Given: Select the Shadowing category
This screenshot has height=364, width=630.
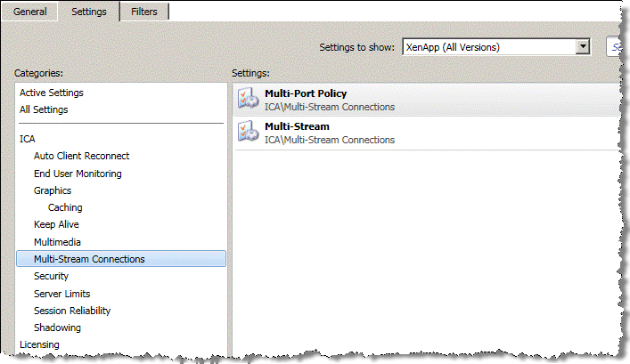Looking at the screenshot, I should pos(57,328).
